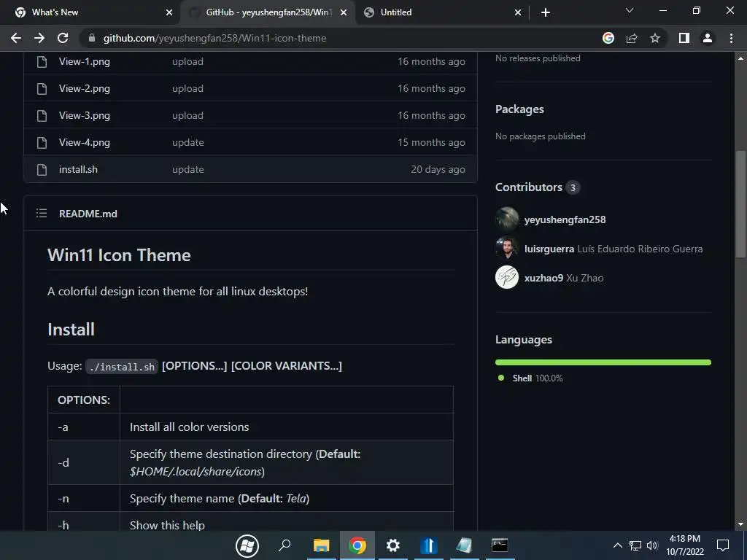The height and width of the screenshot is (560, 747).
Task: Click file icon beside View-1.png
Action: [x=42, y=61]
